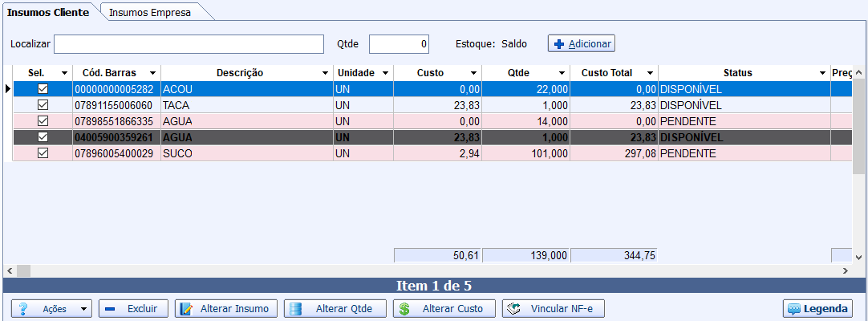868x321 pixels.
Task: Click the Alterar Custo dollar icon
Action: [x=404, y=309]
